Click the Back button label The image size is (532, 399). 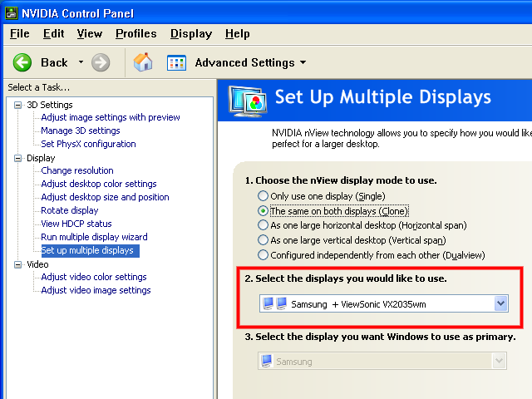pos(54,62)
